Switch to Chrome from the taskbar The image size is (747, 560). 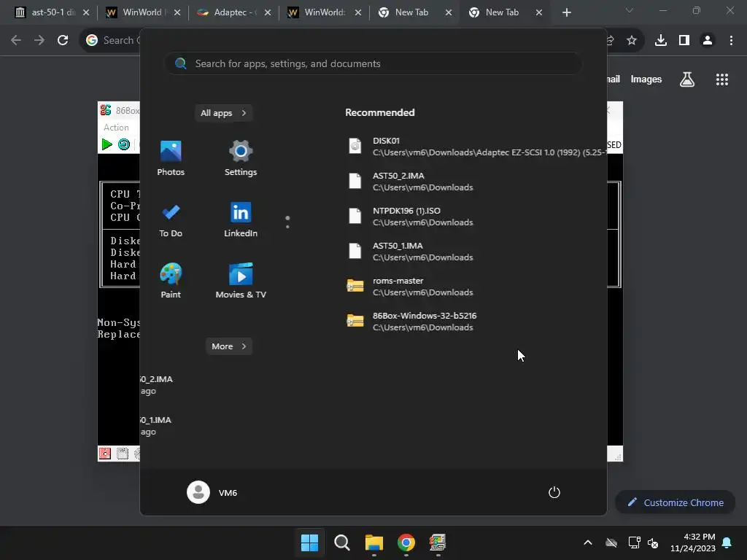406,542
